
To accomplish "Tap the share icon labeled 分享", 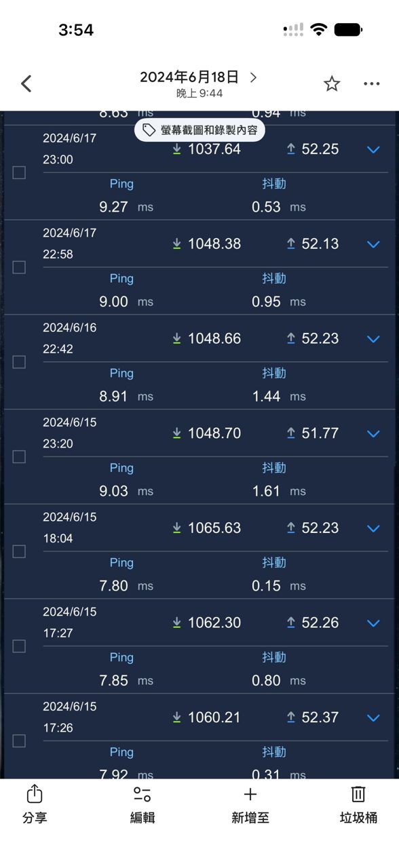I will click(35, 794).
